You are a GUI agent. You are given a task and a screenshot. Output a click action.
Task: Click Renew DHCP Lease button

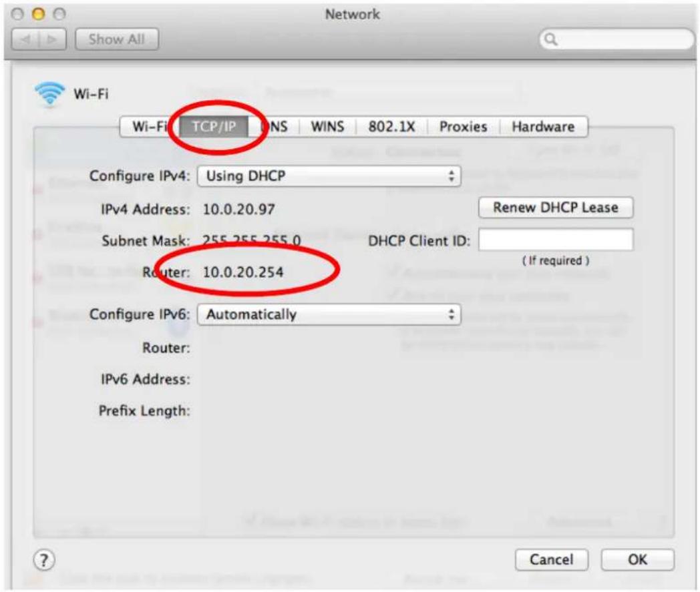point(556,208)
